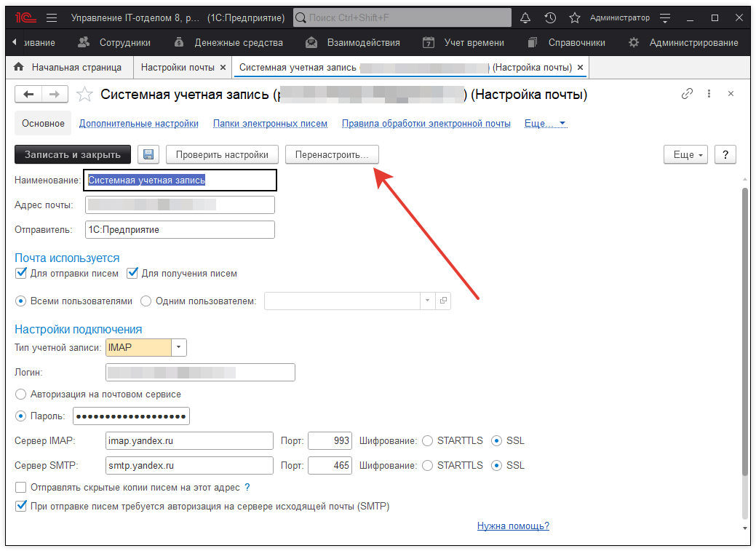This screenshot has height=551, width=756.
Task: Add this form to favorites star
Action: click(x=85, y=95)
